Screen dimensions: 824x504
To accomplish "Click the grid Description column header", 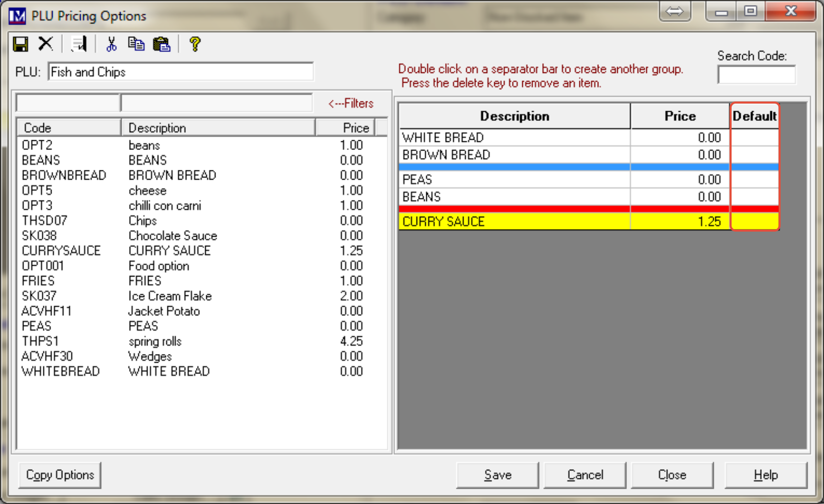I will tap(515, 116).
